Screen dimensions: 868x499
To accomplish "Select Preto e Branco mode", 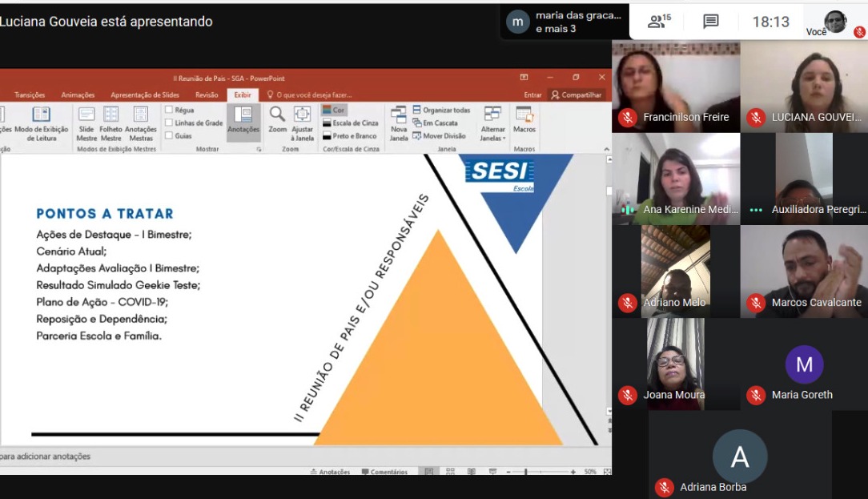I will (x=350, y=135).
